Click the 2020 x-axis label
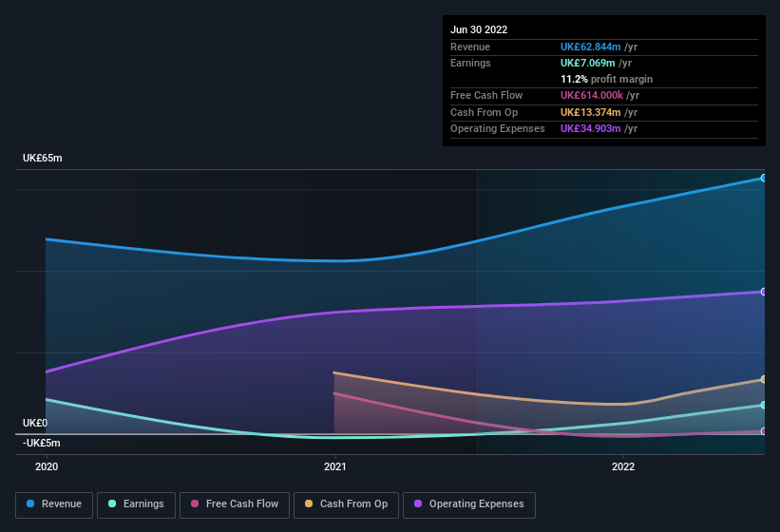 47,466
